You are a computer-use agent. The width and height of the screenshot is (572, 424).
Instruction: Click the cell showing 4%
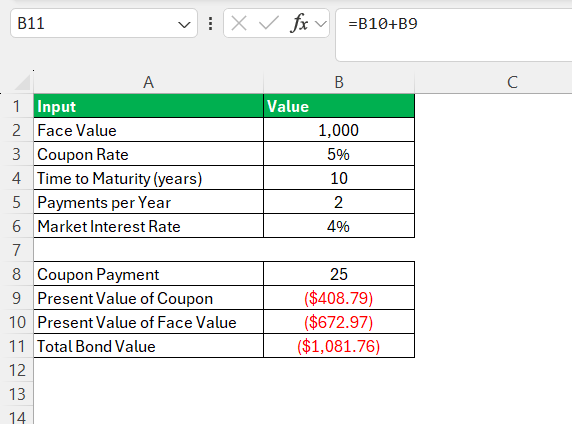pos(339,226)
